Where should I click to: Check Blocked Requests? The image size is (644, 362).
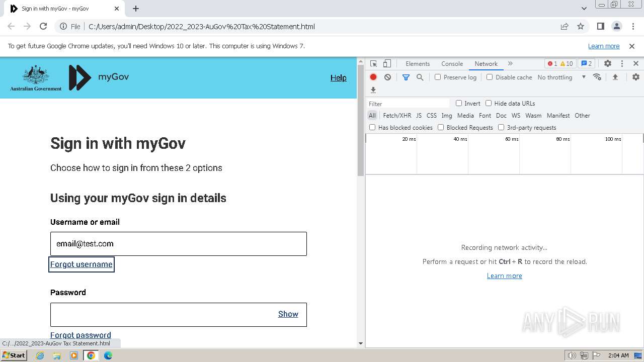click(x=441, y=127)
